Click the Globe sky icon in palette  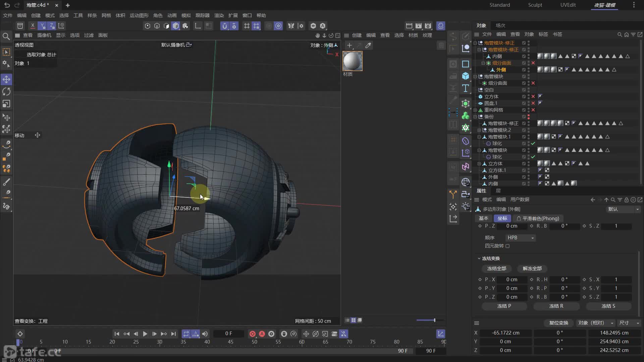(466, 182)
